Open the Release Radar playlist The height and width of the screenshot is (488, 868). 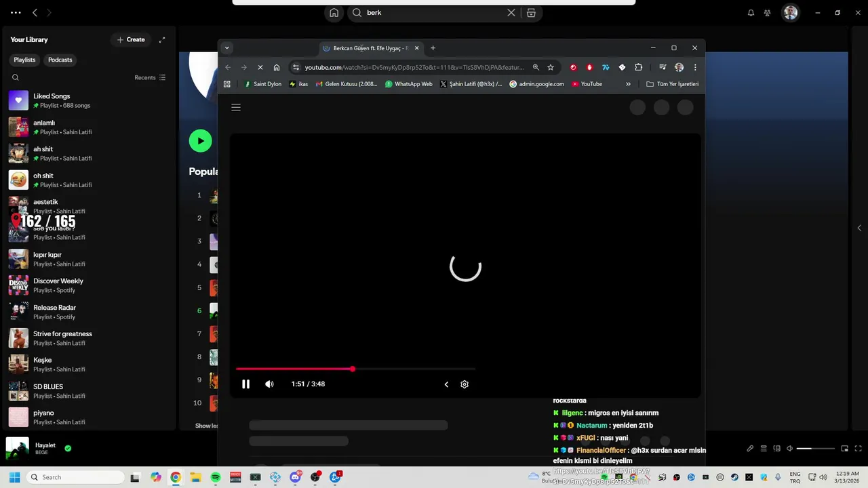[x=88, y=312]
